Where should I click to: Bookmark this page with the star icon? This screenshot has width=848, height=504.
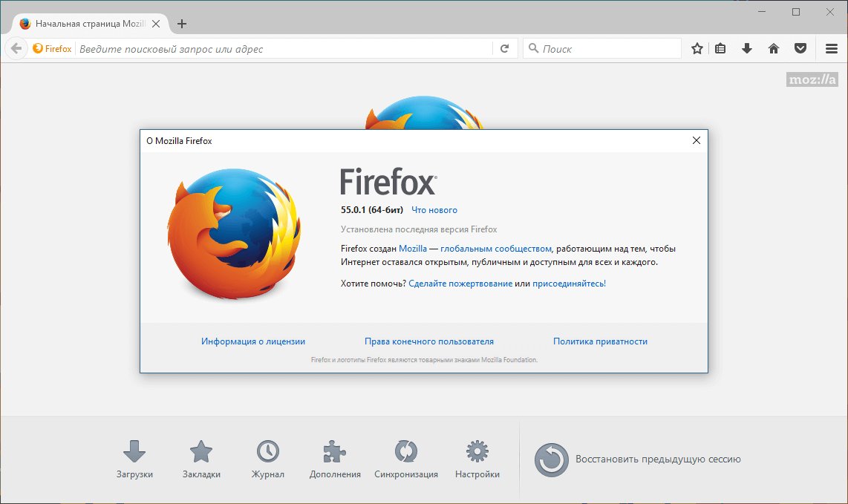[x=697, y=49]
